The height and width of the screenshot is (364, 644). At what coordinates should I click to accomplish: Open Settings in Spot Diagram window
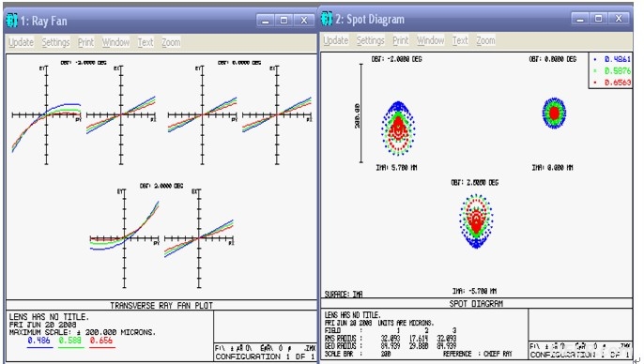click(x=371, y=40)
